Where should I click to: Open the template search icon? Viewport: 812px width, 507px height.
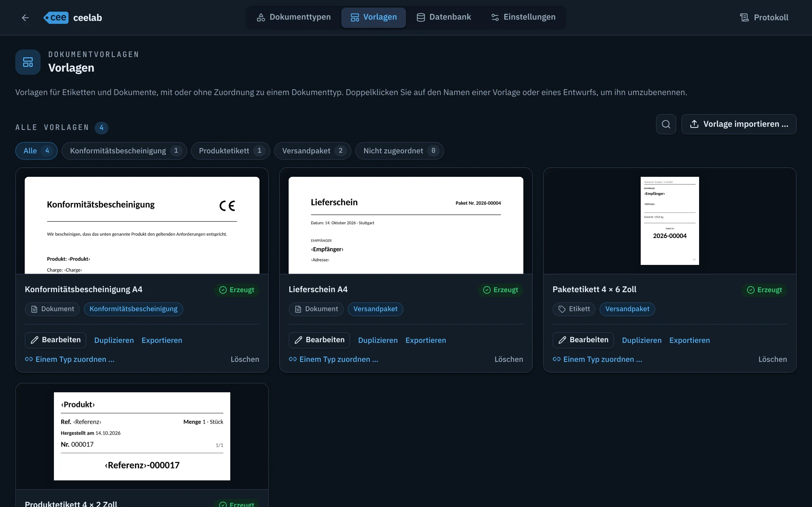666,125
